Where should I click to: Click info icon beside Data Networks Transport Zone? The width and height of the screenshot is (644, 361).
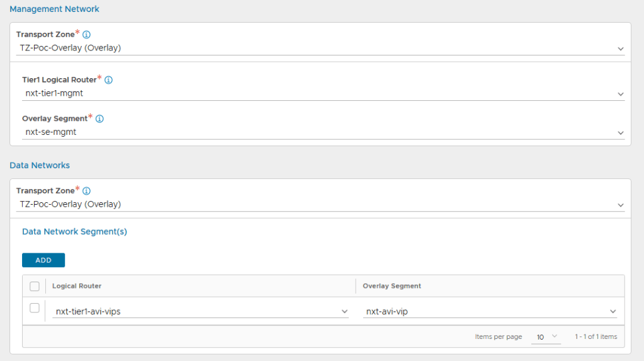click(87, 191)
